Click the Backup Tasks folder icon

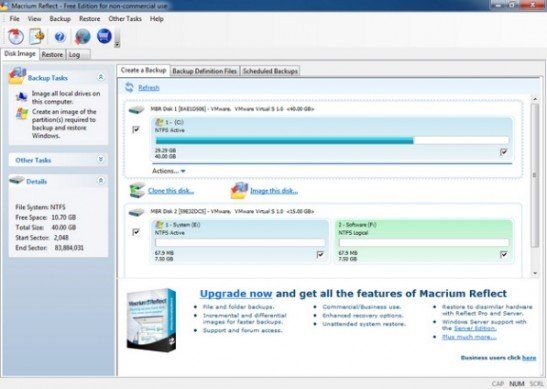17,76
